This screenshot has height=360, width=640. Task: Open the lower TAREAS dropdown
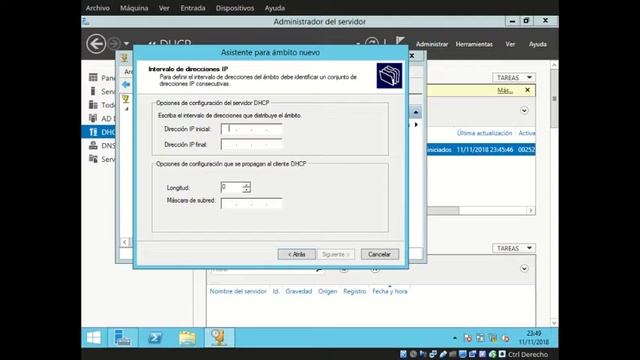point(514,248)
